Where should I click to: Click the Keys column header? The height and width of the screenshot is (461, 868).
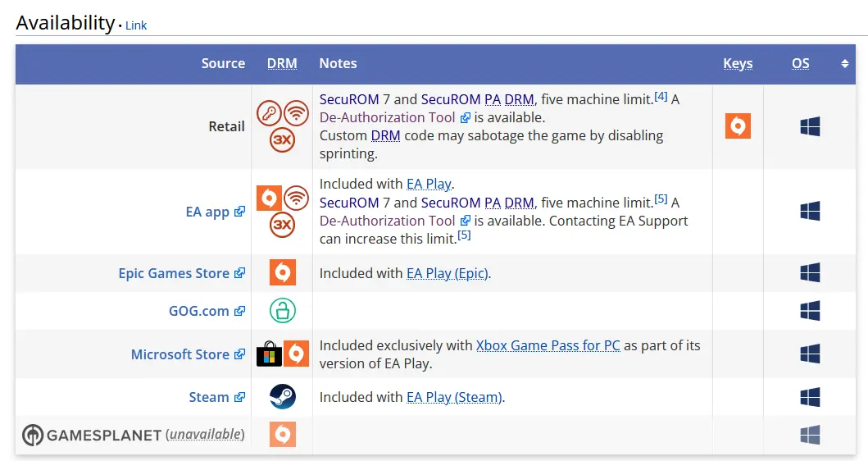738,64
